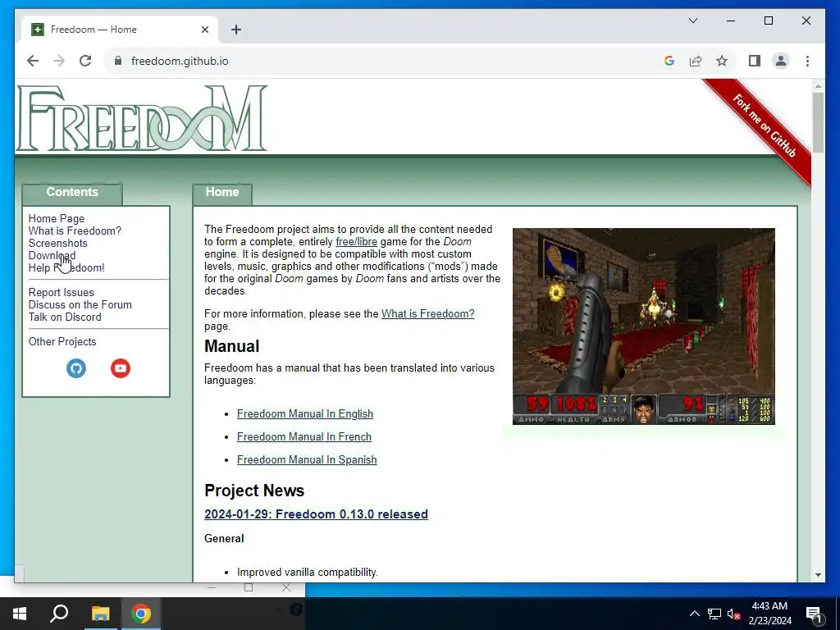Viewport: 840px width, 630px height.
Task: Open File Explorer from taskbar
Action: [100, 614]
